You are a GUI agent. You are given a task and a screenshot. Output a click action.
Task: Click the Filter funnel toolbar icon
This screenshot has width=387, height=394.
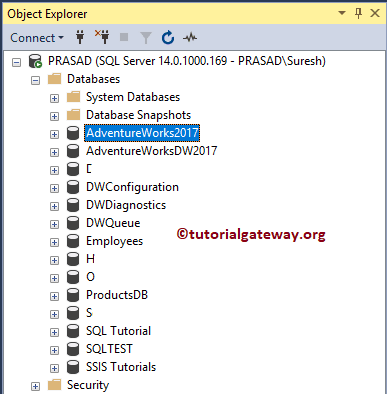click(146, 37)
